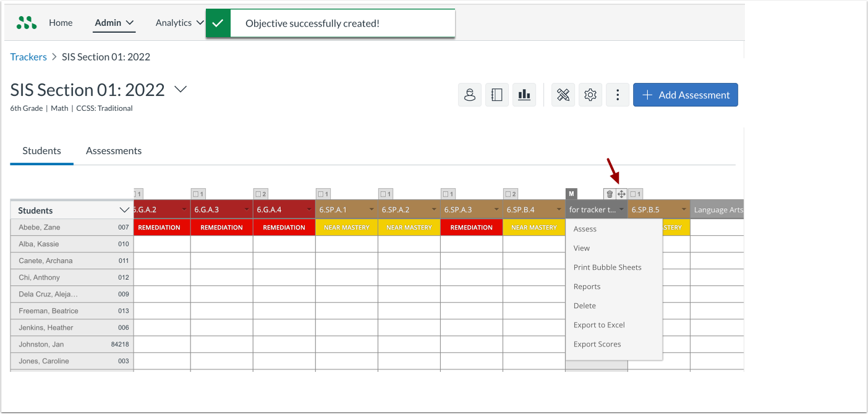Toggle the 'for tracker t...' column dropdown
The image size is (868, 414).
pos(621,210)
